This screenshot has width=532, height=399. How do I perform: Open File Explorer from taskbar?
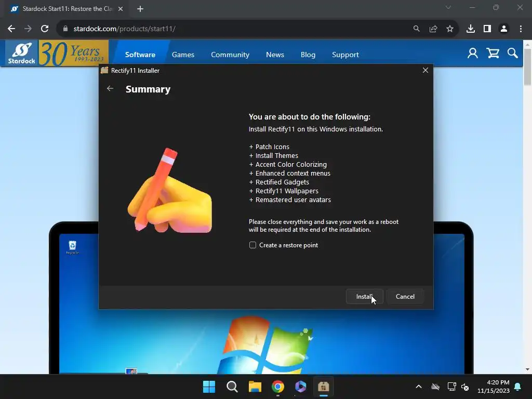point(255,387)
